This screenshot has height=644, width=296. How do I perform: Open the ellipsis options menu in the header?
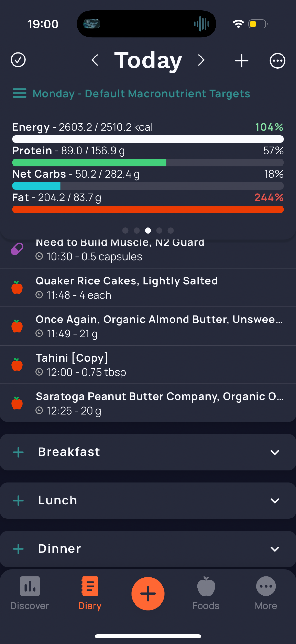click(277, 60)
